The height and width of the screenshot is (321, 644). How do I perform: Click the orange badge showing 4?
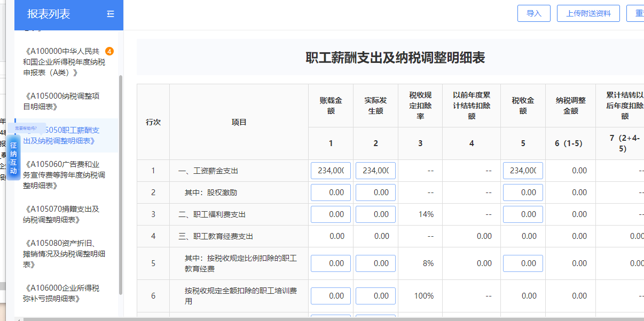point(109,51)
